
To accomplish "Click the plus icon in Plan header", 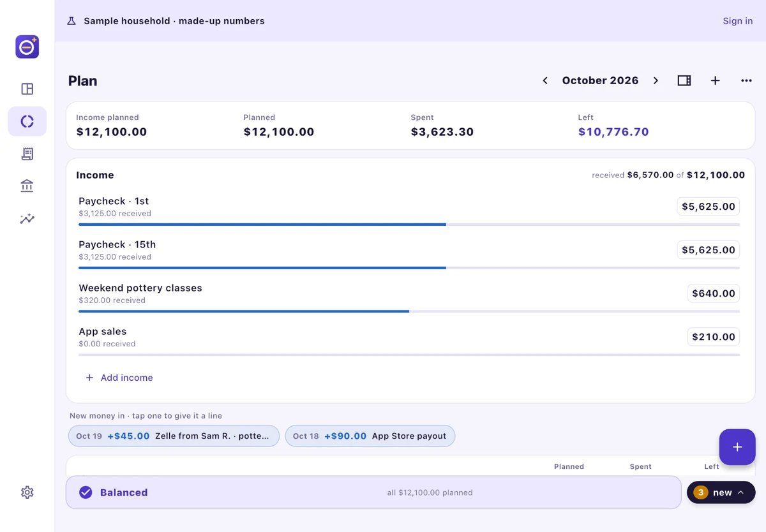I will (x=716, y=80).
